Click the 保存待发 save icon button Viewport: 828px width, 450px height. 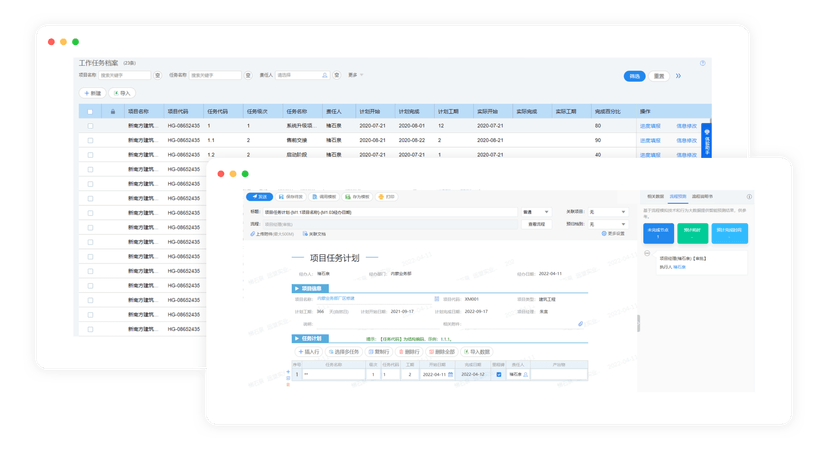point(291,196)
